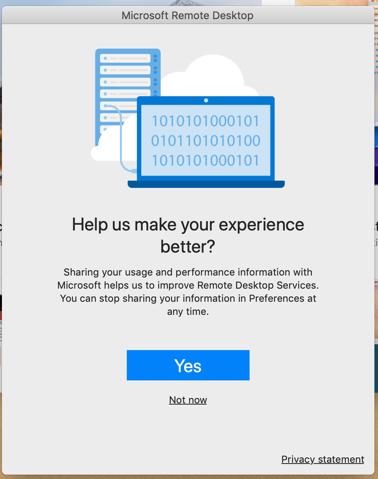Viewport: 378px width, 479px height.
Task: Click the 'Sharing your usage and performance information' paragraph
Action: pos(188,292)
